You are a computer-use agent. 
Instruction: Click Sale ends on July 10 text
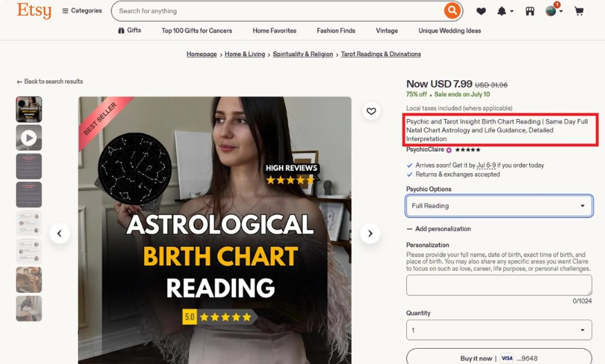tap(462, 94)
